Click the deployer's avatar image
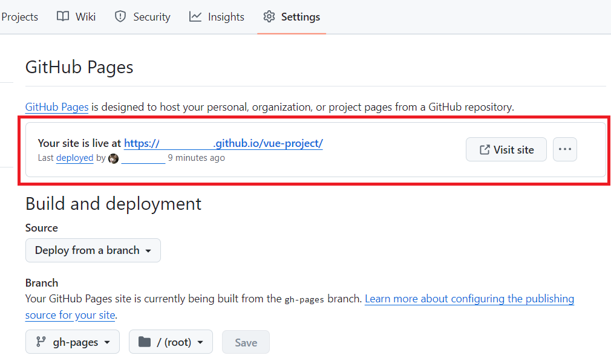Image resolution: width=611 pixels, height=364 pixels. tap(113, 158)
